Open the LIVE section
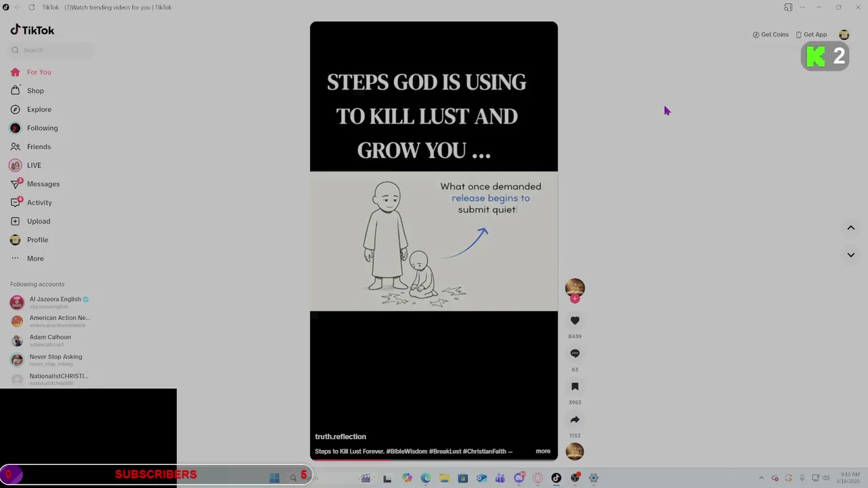Screen dimensions: 868x488 tap(26, 165)
